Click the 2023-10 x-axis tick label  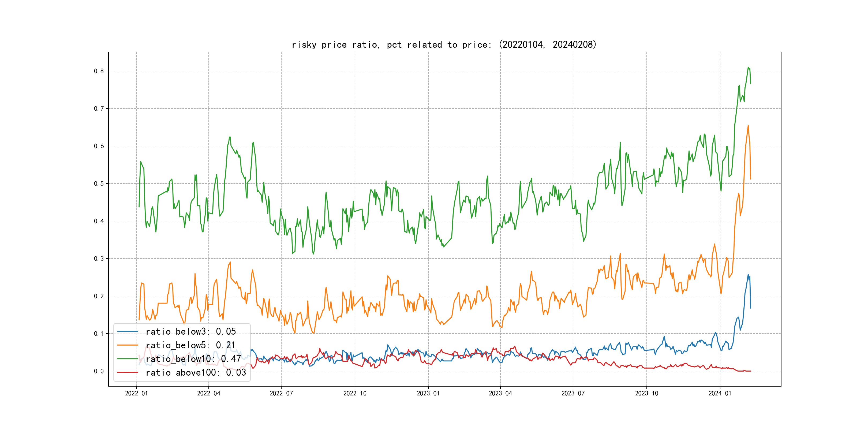coord(646,394)
